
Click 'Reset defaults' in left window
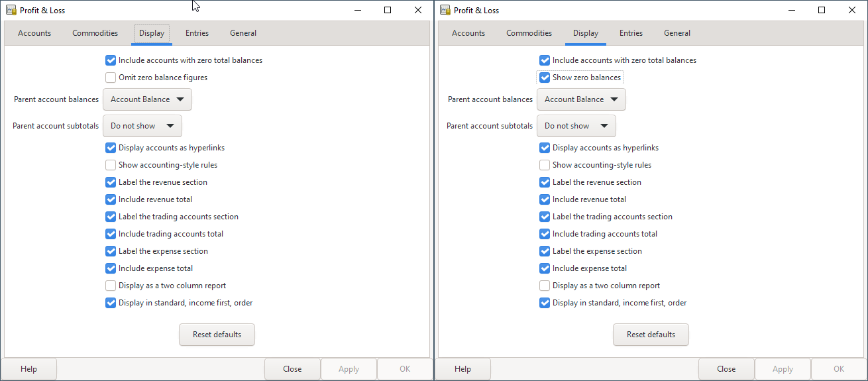[217, 335]
